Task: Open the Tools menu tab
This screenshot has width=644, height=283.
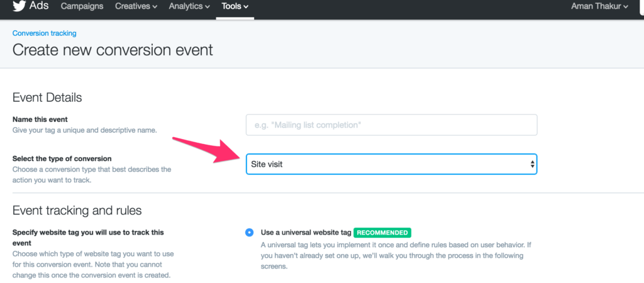Action: pyautogui.click(x=235, y=6)
